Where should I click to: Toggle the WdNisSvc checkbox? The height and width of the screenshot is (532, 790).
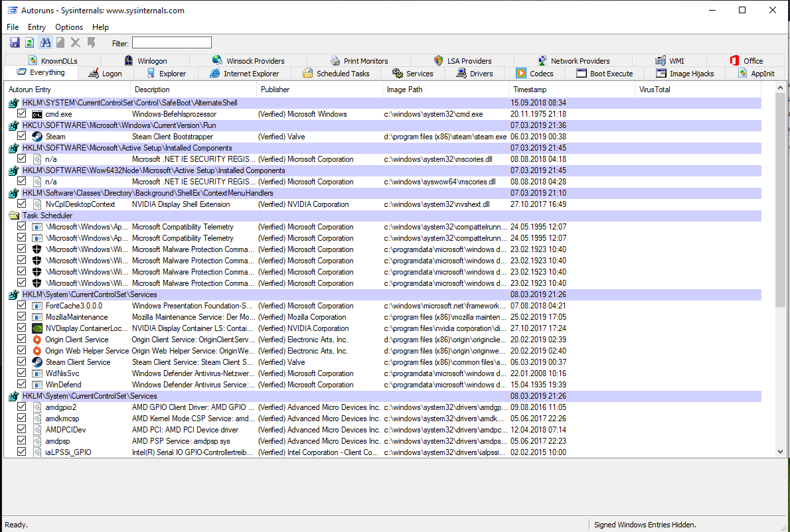(22, 373)
